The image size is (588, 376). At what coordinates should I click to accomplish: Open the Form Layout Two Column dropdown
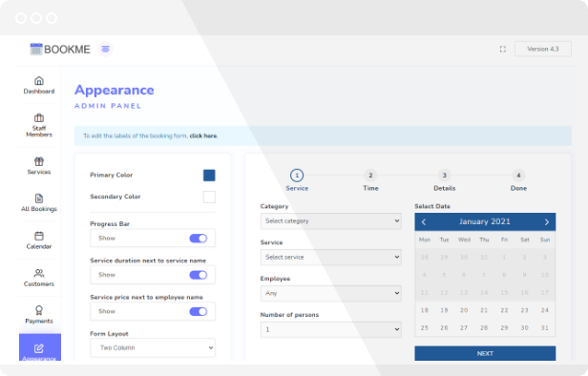coord(153,348)
